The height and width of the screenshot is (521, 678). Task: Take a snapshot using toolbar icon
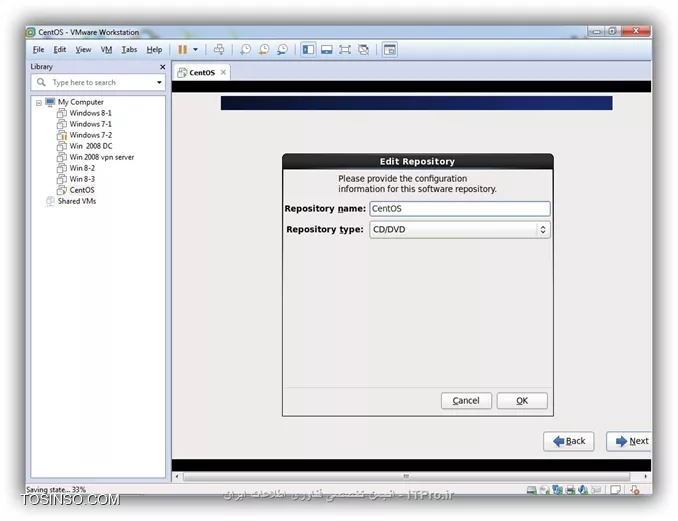tap(246, 50)
